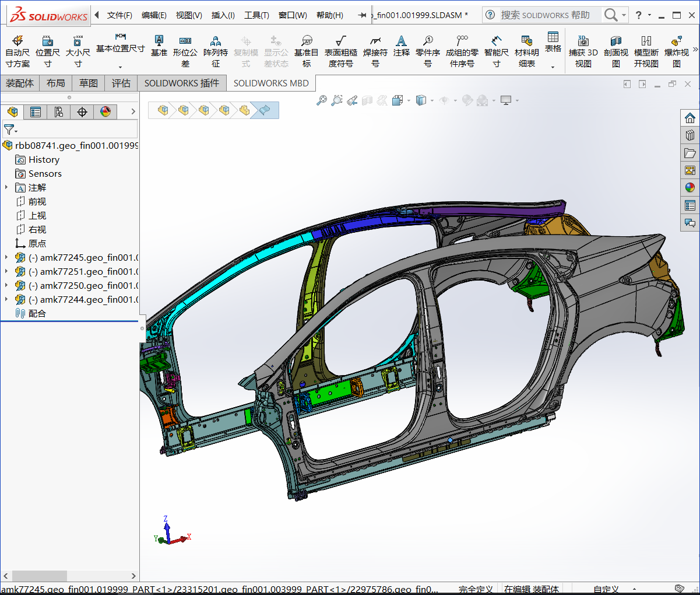Expand the ribbon overflow chevron

click(695, 50)
